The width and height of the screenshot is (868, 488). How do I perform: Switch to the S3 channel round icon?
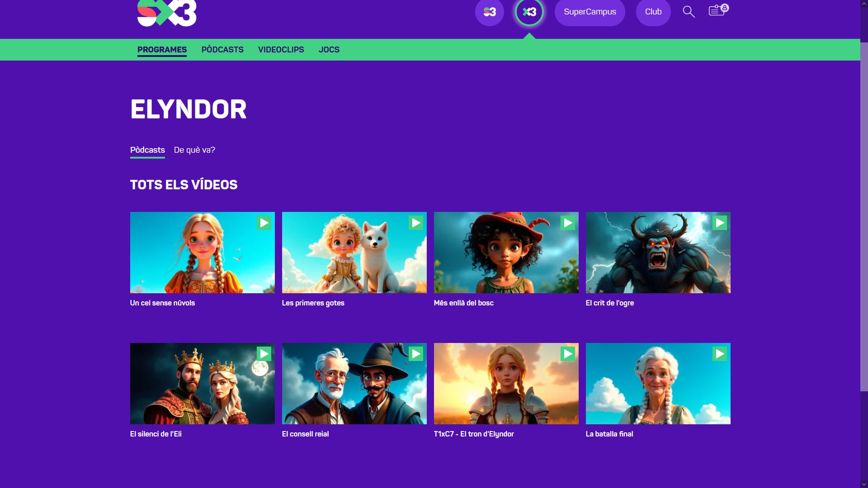tap(489, 12)
